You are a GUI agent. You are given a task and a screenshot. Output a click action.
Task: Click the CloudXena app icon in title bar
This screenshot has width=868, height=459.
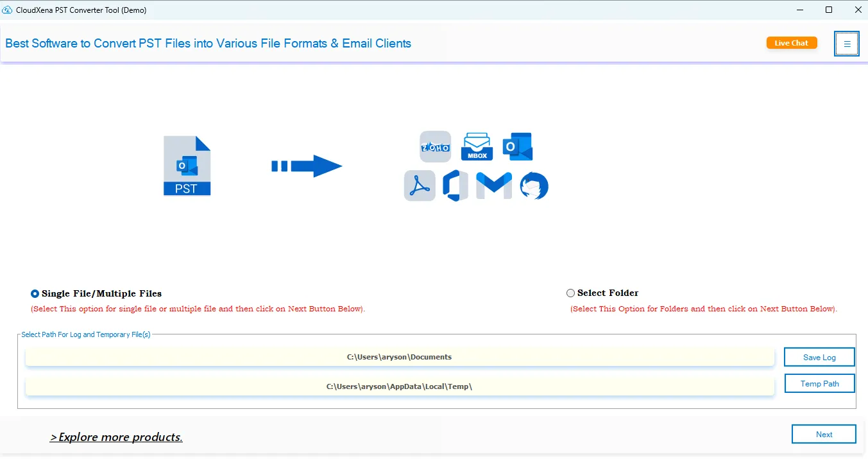click(x=8, y=10)
